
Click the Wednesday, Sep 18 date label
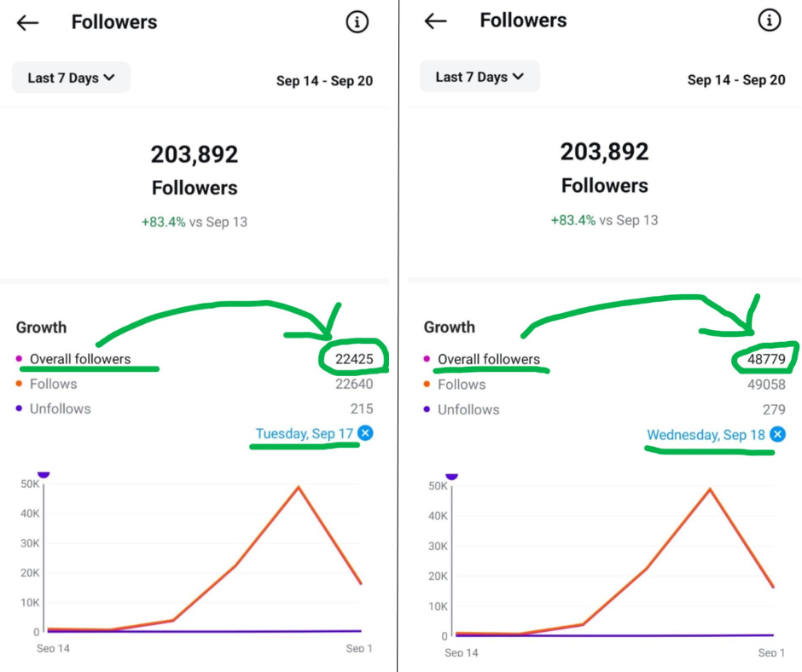pos(706,435)
